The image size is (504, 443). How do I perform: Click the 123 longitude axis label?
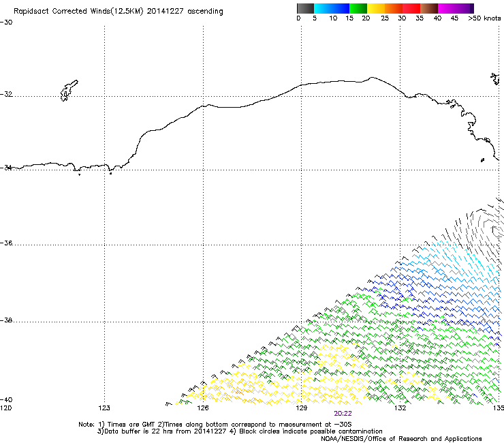(104, 408)
